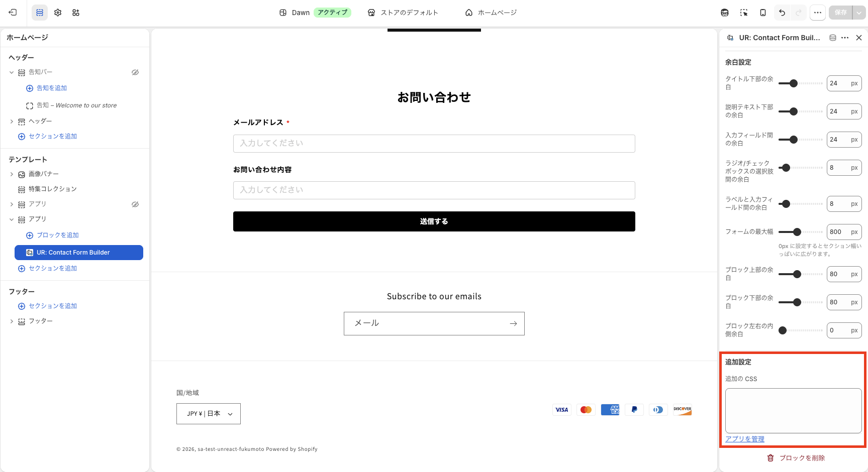Open the ホームページ template selector

[x=491, y=13]
